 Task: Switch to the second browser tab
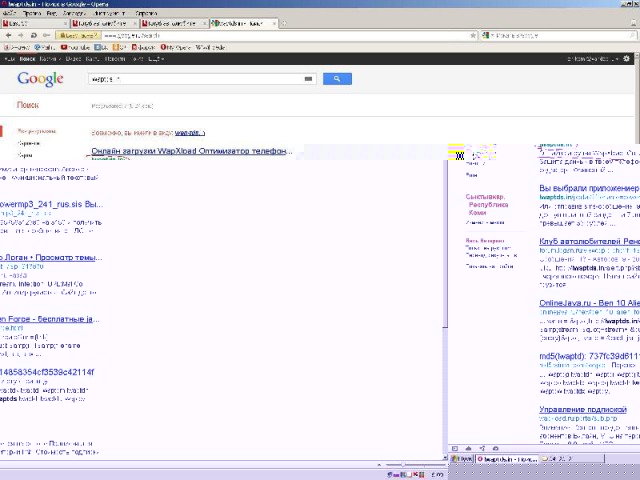pos(104,23)
